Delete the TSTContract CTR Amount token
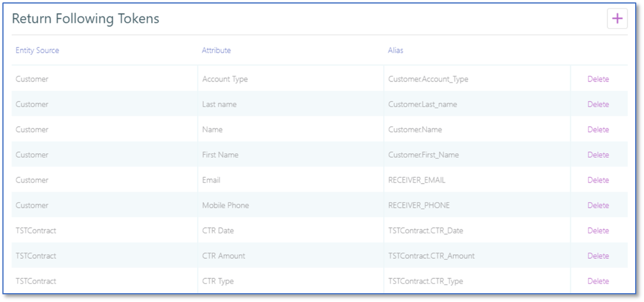644x302 pixels. coord(597,256)
